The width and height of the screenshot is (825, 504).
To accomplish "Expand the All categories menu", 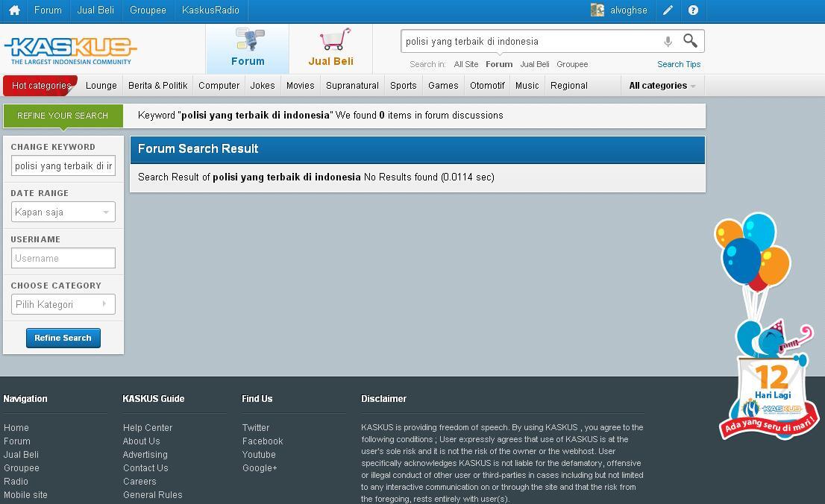I will (662, 86).
